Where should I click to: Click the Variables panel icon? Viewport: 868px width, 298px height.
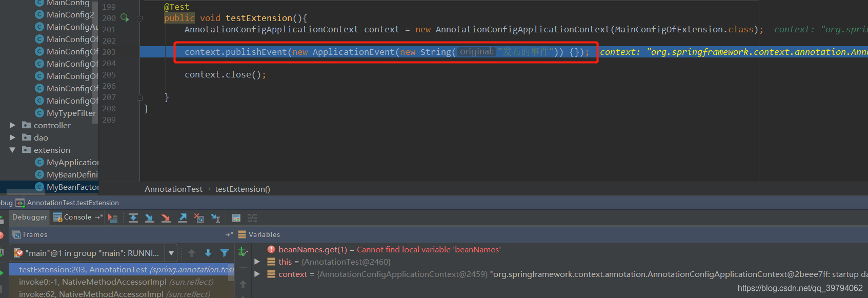[242, 234]
